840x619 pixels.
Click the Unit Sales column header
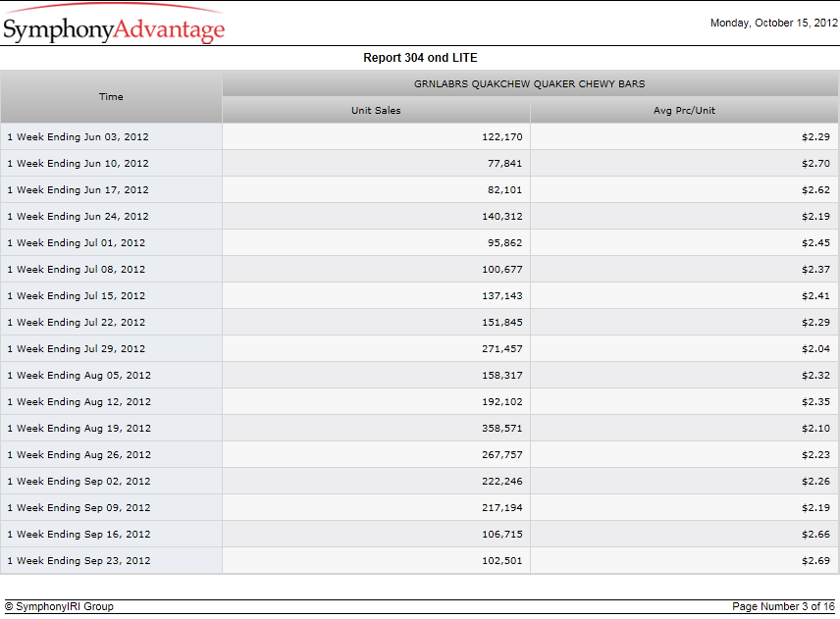[x=376, y=110]
